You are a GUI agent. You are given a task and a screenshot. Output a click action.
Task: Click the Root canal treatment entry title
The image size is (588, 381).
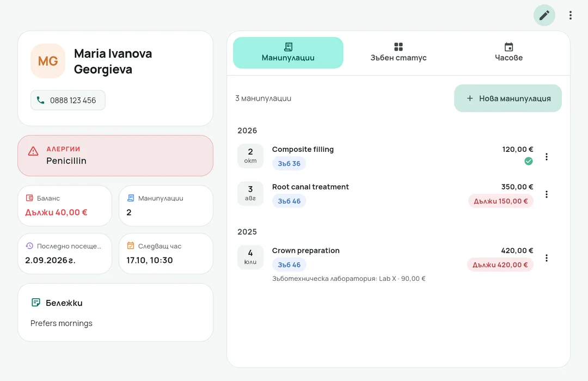point(310,187)
